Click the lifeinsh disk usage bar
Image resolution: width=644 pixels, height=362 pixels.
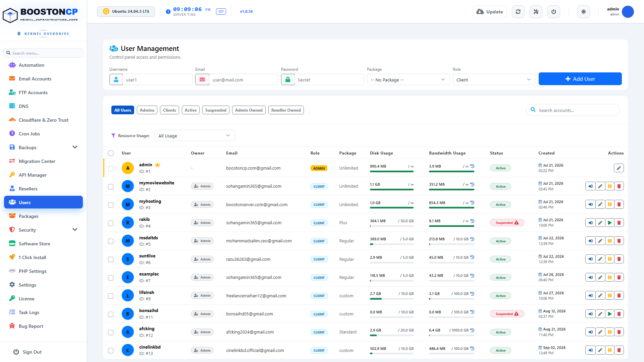pos(392,299)
